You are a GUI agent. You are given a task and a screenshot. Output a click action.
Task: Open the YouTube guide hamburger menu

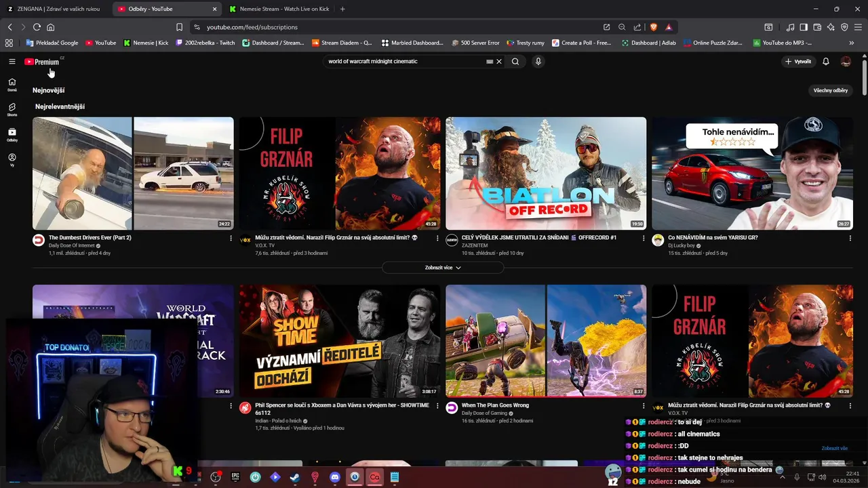pyautogui.click(x=12, y=62)
